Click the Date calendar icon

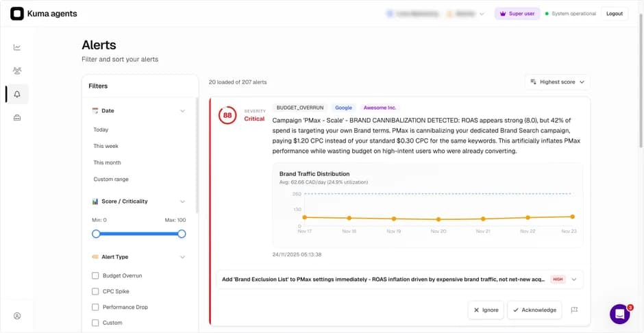click(95, 110)
